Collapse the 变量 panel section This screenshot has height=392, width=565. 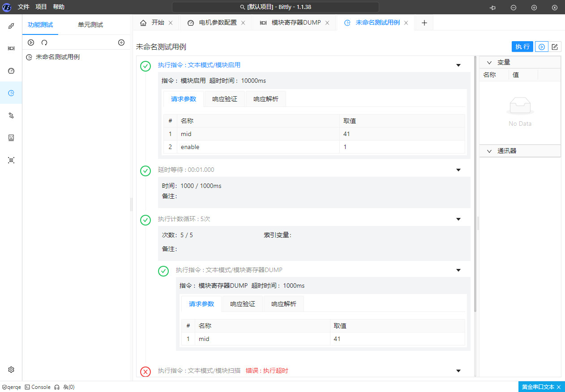[x=489, y=62]
